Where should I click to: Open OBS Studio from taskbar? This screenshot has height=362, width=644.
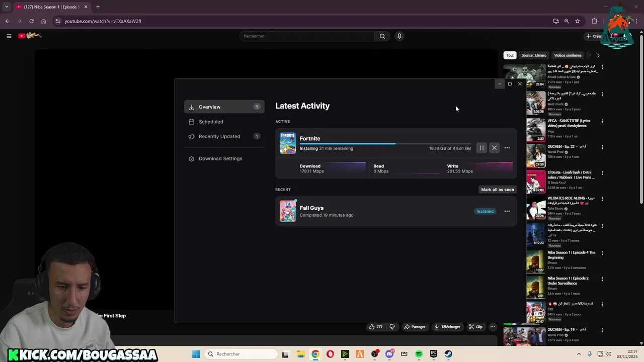coord(374,354)
